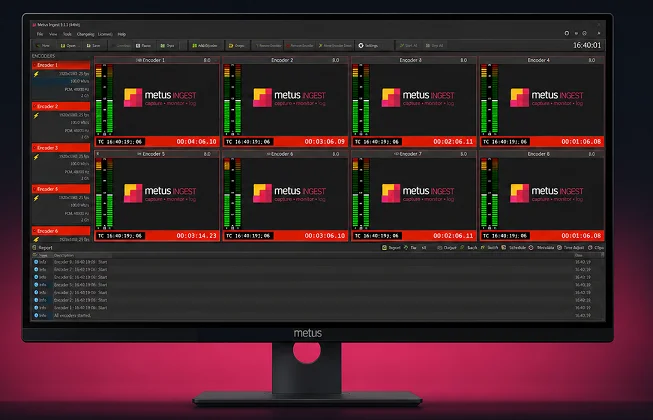Switch to the Time Adjust tab
This screenshot has height=420, width=653.
click(x=571, y=248)
